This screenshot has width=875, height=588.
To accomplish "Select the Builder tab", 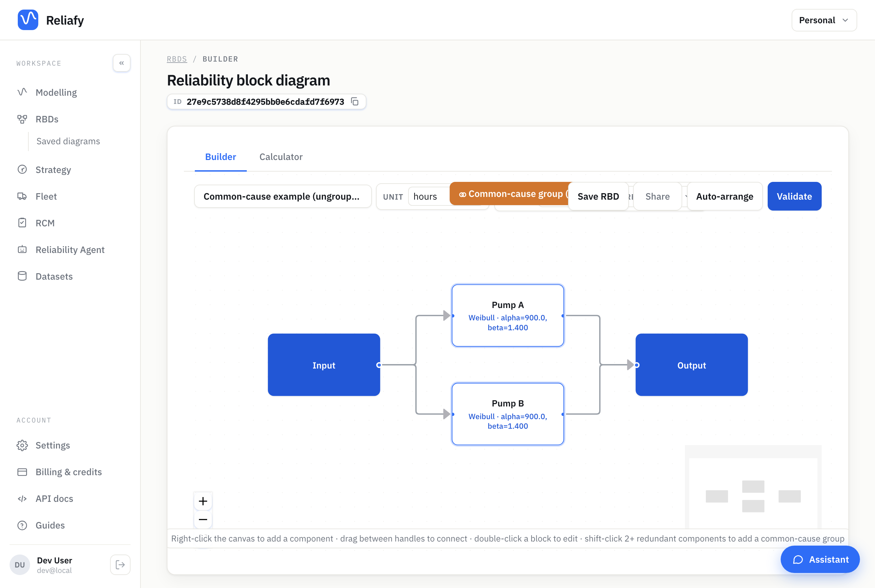I will [220, 157].
